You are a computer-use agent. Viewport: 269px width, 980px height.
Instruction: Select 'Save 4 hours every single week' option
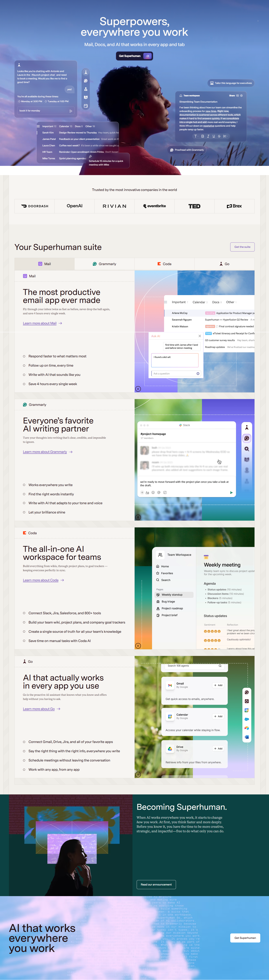click(50, 384)
